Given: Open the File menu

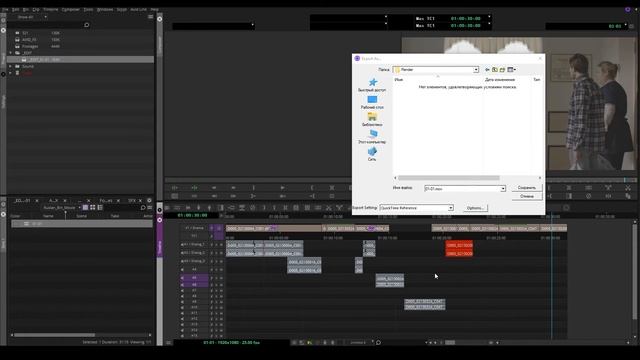Looking at the screenshot, I should click(x=5, y=9).
